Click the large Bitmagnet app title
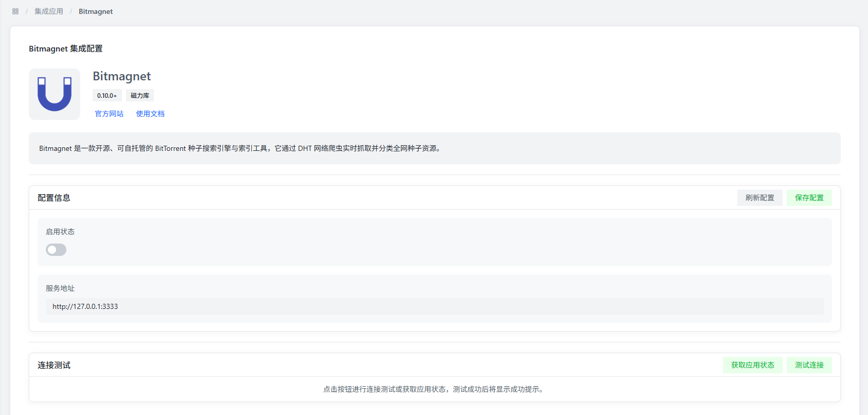868x415 pixels. [122, 76]
